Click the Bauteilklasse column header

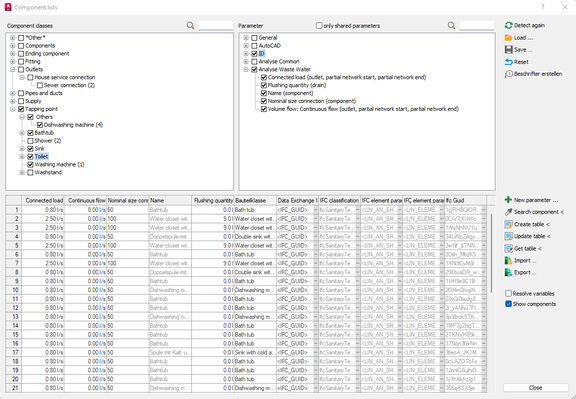pos(255,201)
